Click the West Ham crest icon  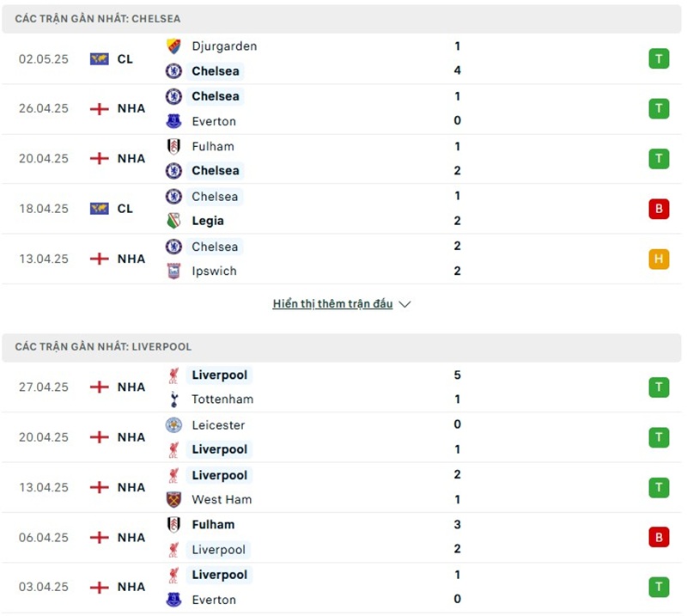[173, 499]
